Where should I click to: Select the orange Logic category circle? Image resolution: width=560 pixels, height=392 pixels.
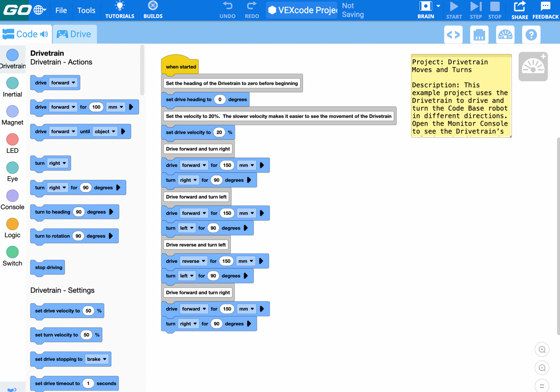pyautogui.click(x=12, y=224)
